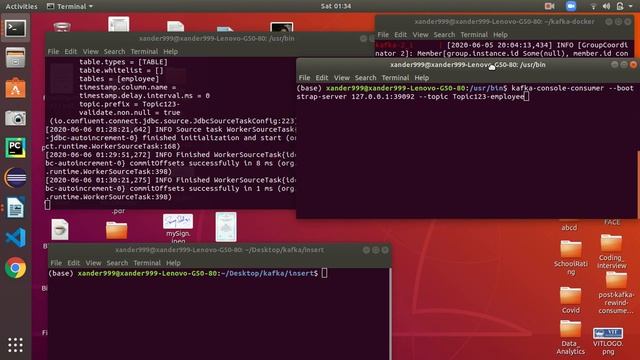Open Edit menu in the front consumer terminal
This screenshot has height=360, width=640.
322,78
